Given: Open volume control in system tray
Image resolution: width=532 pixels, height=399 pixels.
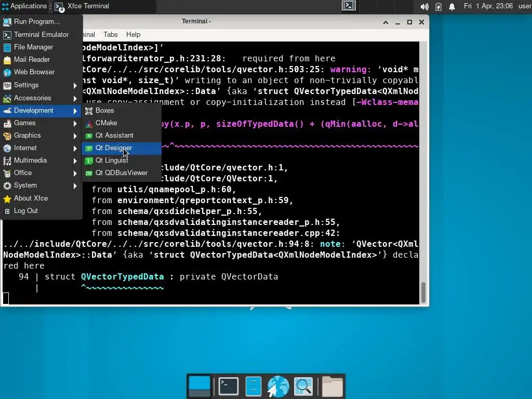Looking at the screenshot, I should click(424, 6).
